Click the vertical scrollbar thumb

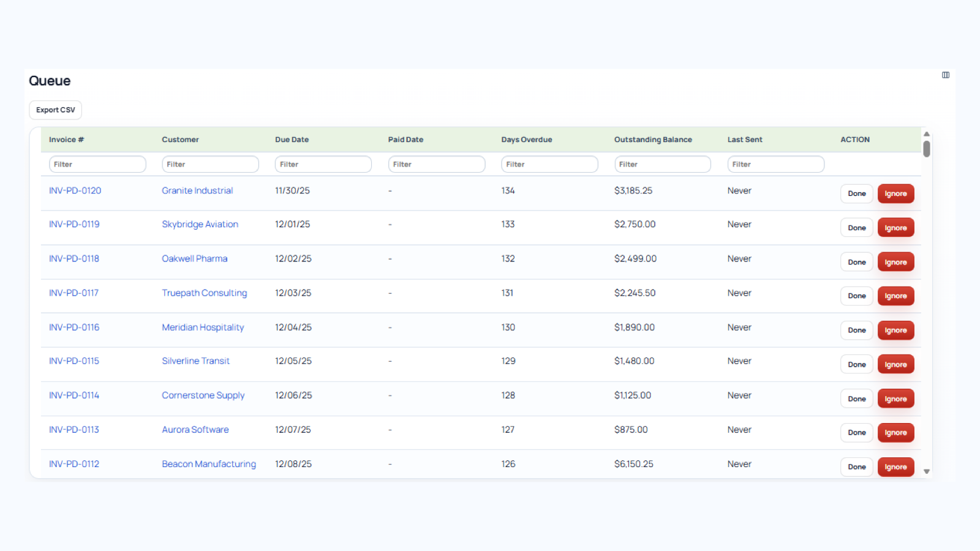(927, 149)
